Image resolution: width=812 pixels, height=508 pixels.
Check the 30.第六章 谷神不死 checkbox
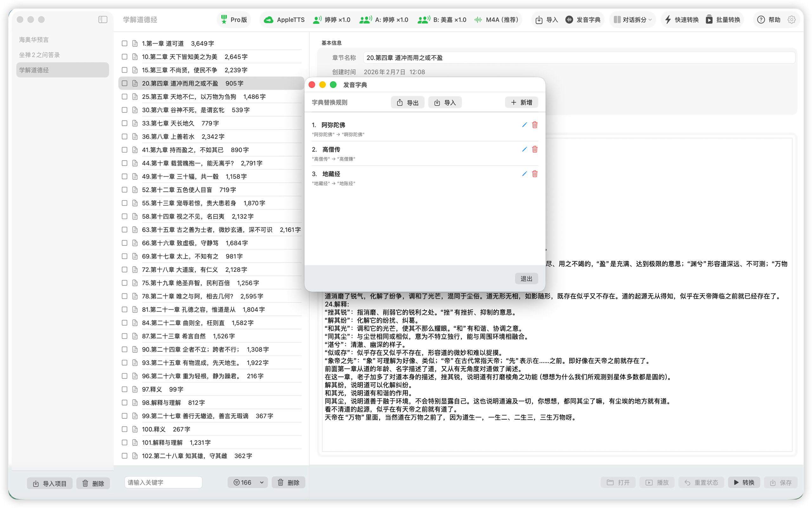tap(124, 110)
